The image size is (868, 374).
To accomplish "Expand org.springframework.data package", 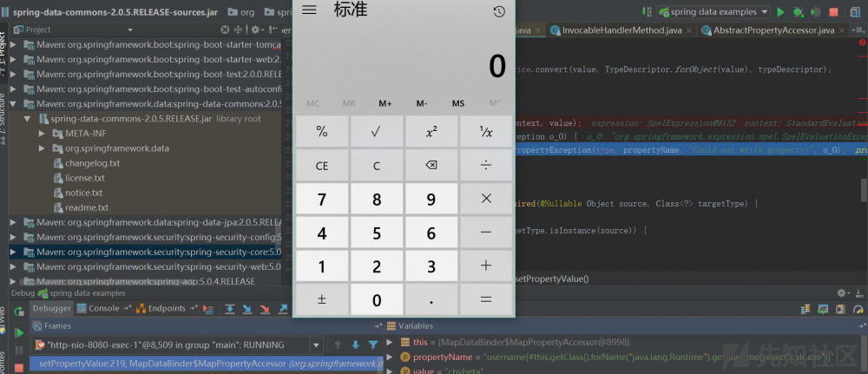I will 42,148.
